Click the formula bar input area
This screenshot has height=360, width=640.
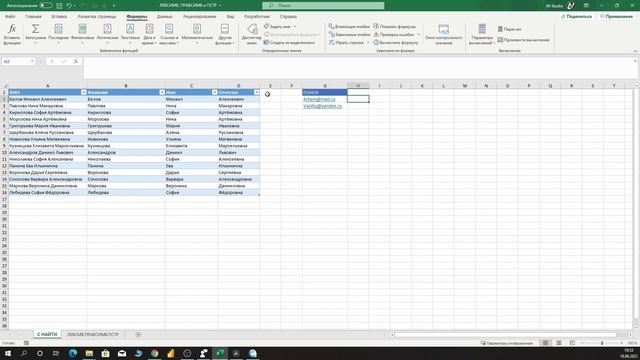coord(358,68)
